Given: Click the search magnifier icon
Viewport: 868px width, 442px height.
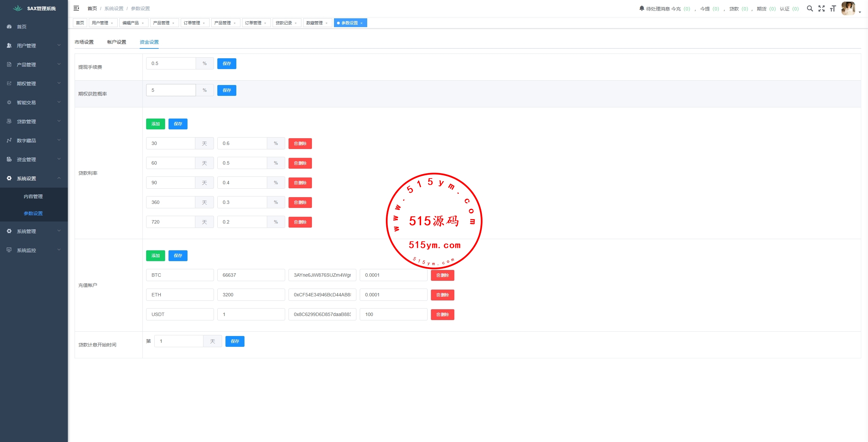Looking at the screenshot, I should click(x=810, y=8).
